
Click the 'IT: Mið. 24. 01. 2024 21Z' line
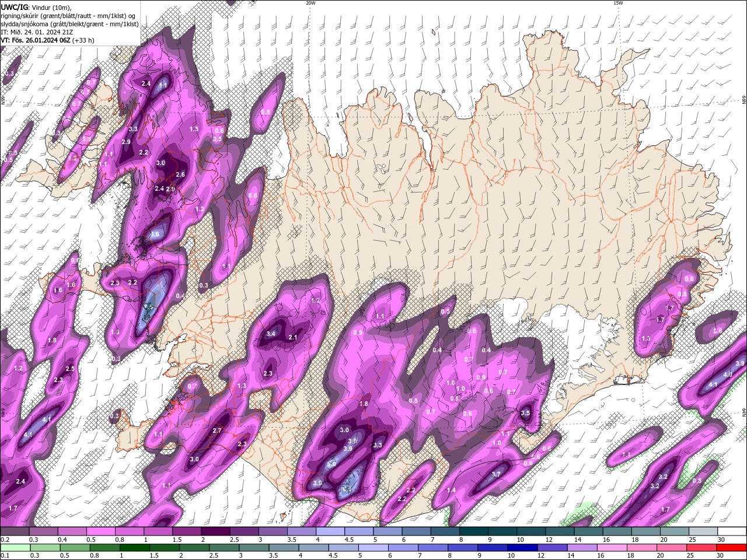pos(37,32)
